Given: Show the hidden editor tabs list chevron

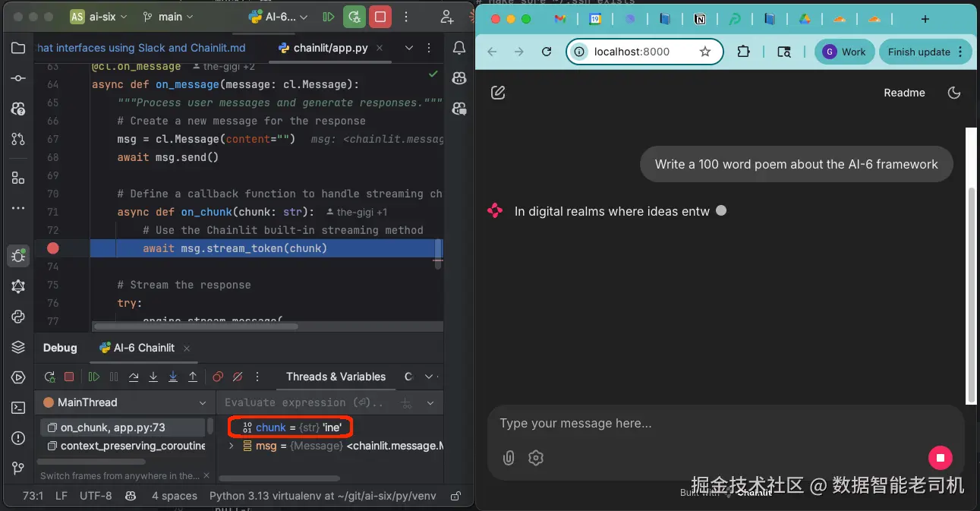Looking at the screenshot, I should click(x=409, y=48).
